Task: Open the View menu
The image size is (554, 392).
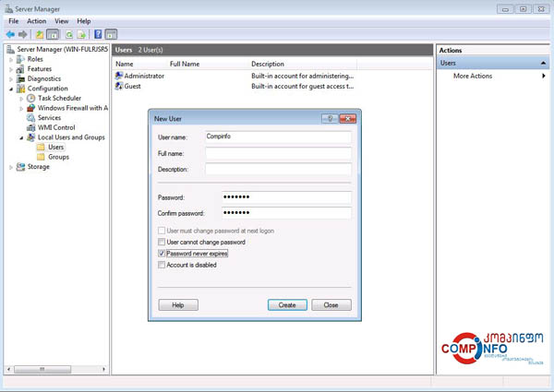Action: (x=62, y=21)
